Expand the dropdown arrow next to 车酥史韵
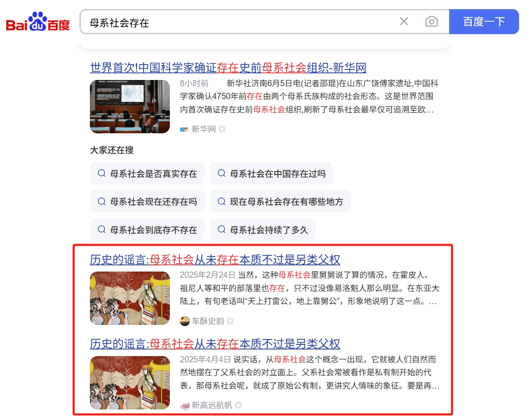This screenshot has width=532, height=419. tap(230, 321)
